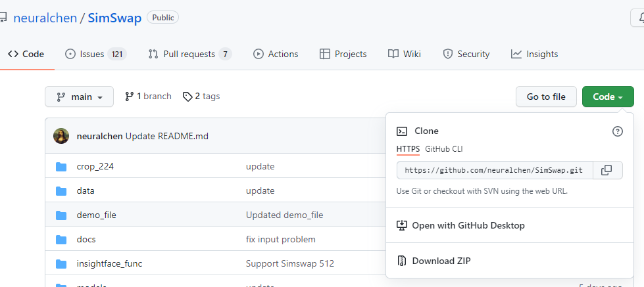Click the Download ZIP option
The width and height of the screenshot is (644, 287).
coord(441,261)
